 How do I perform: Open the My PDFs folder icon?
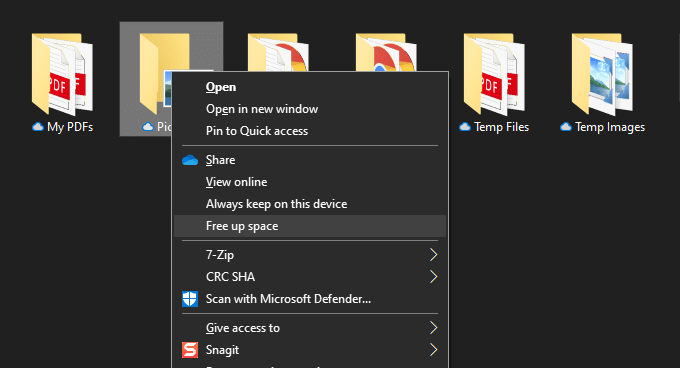click(x=62, y=74)
